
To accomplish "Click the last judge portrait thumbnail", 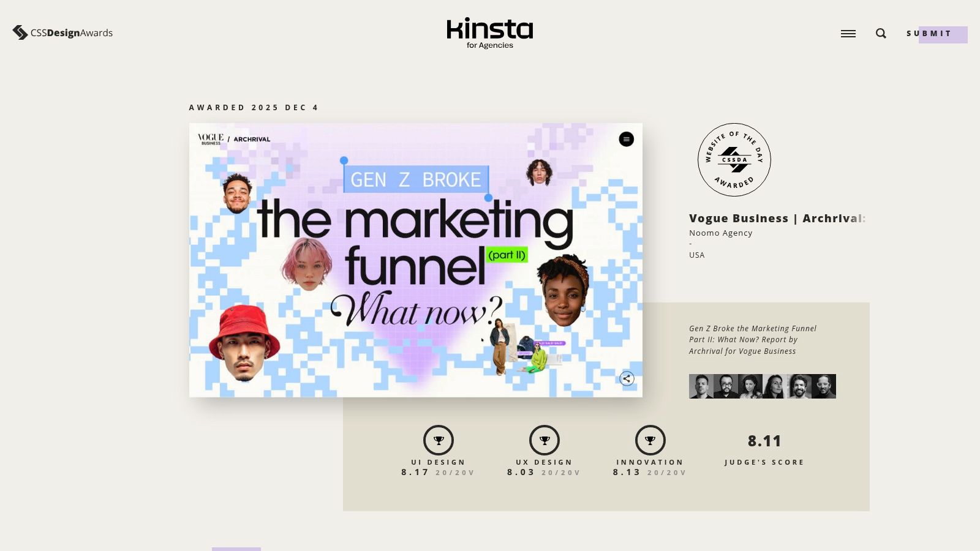I will [x=824, y=386].
